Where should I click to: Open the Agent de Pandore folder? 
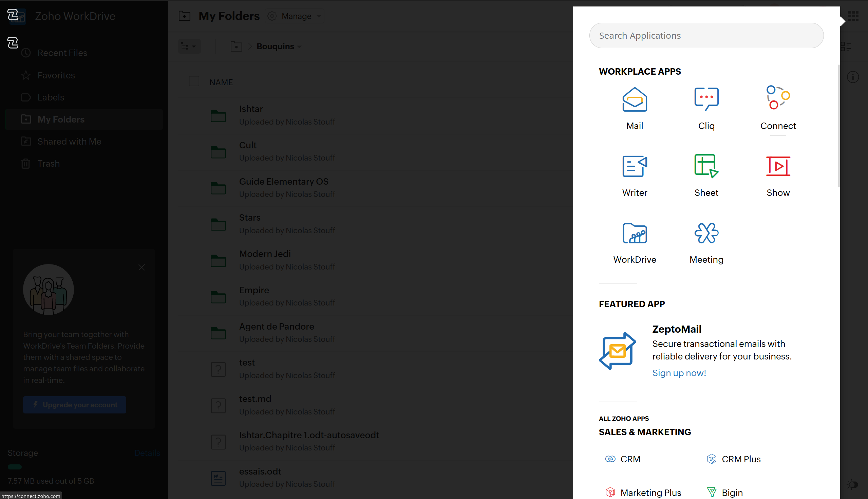coord(277,326)
